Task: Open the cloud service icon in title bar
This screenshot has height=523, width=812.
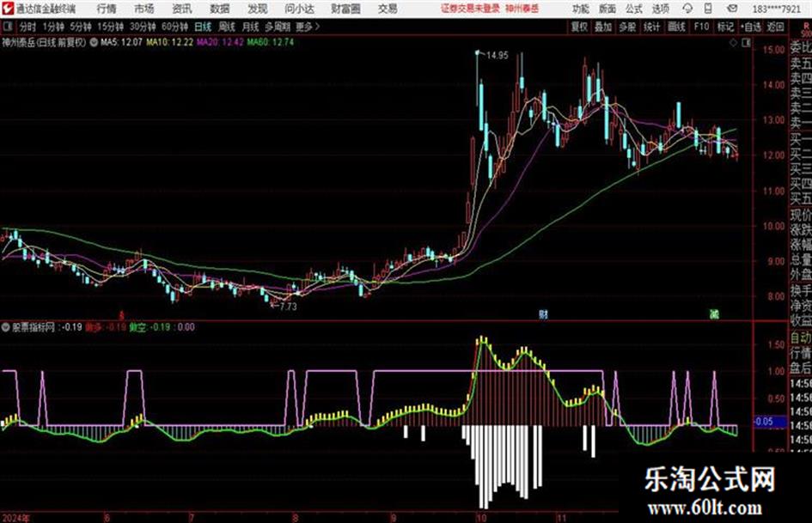Action: tap(687, 9)
